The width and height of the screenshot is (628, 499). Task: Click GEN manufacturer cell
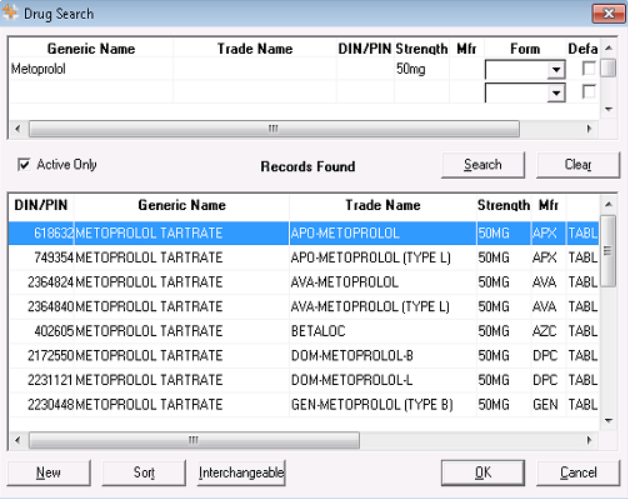548,404
